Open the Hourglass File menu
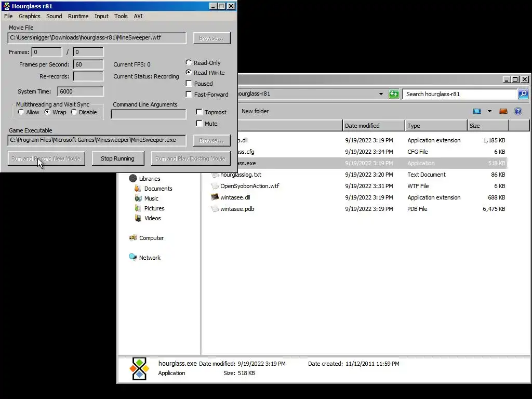532x399 pixels. pyautogui.click(x=8, y=16)
